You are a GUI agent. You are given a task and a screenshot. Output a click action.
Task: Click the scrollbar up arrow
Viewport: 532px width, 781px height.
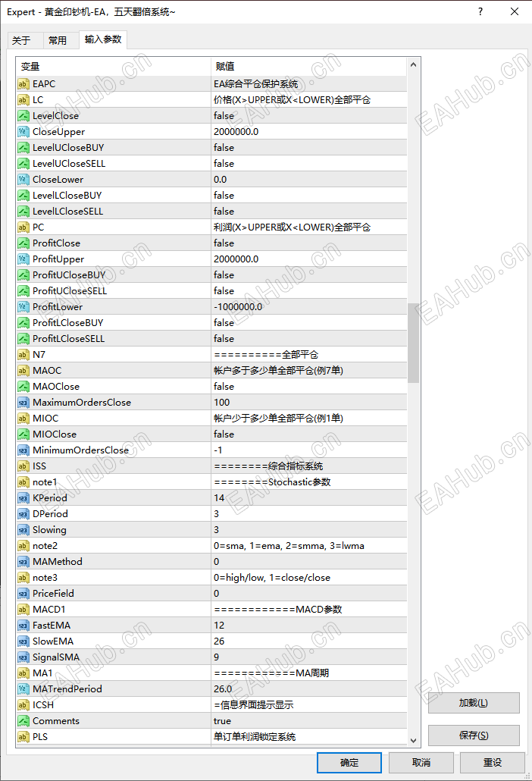(413, 64)
